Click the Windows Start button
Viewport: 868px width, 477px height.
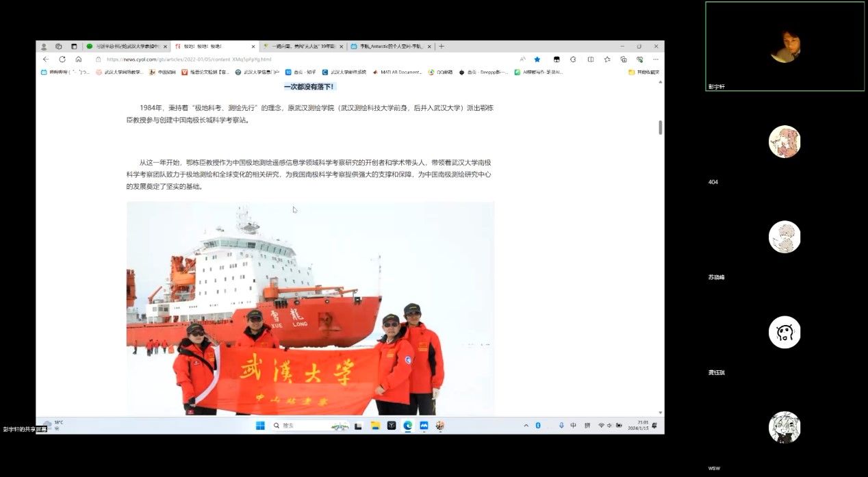pyautogui.click(x=260, y=426)
